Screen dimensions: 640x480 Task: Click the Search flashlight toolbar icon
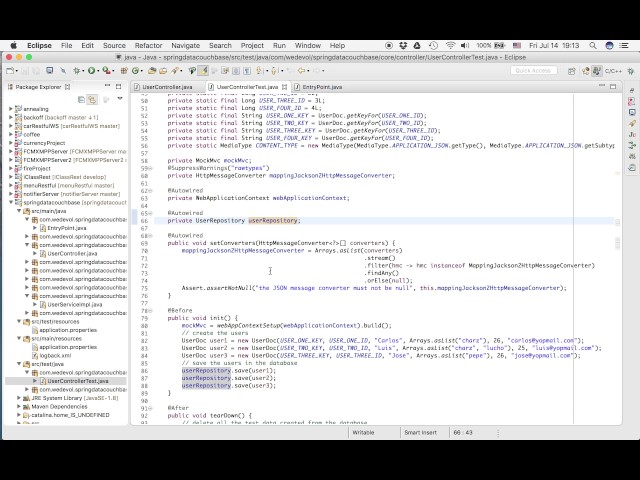click(x=175, y=71)
